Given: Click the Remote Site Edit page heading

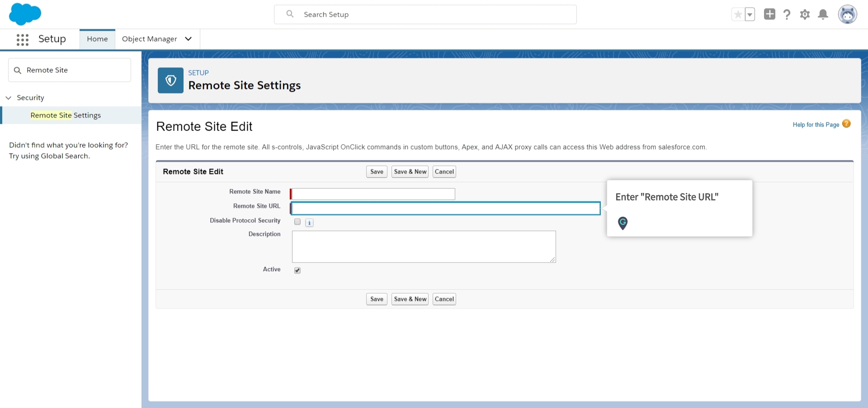Looking at the screenshot, I should coord(204,127).
